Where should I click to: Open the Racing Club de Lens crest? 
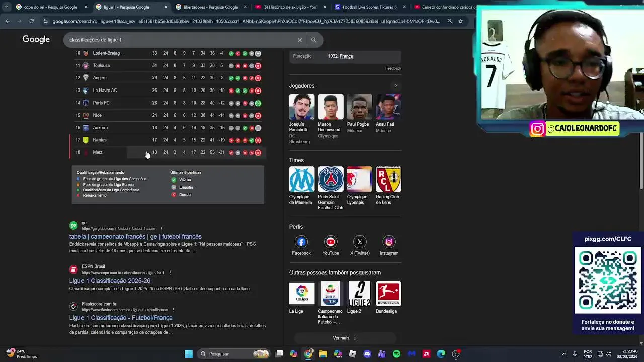pos(388,179)
